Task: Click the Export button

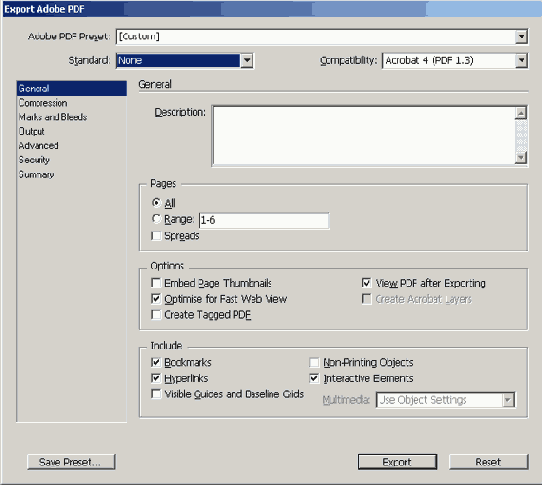Action: [x=397, y=462]
